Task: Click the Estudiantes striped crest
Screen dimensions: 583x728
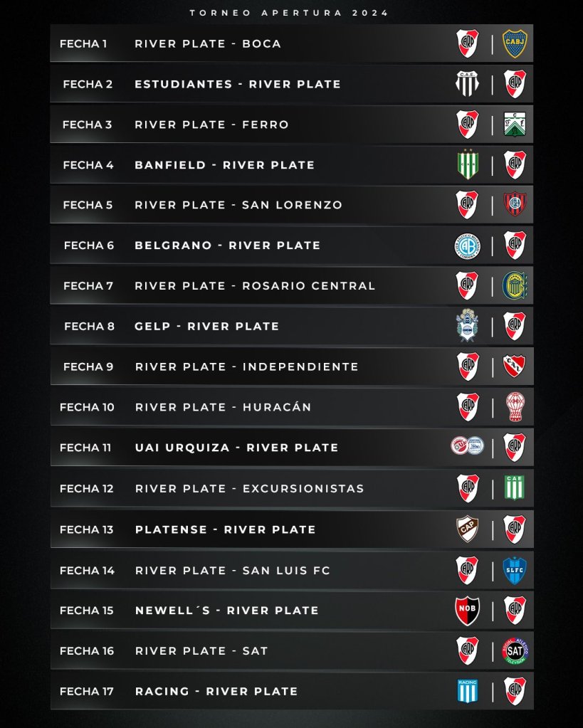Action: coord(468,84)
